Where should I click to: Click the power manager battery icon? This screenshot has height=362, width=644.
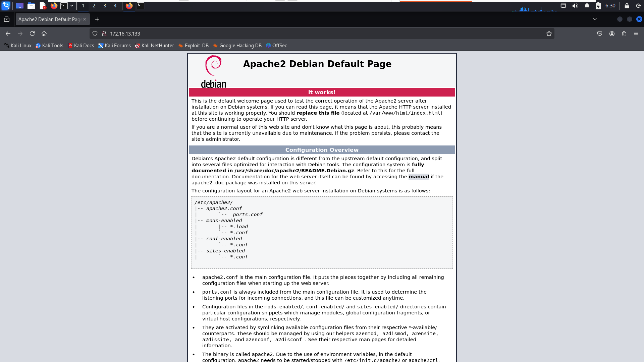[x=598, y=6]
